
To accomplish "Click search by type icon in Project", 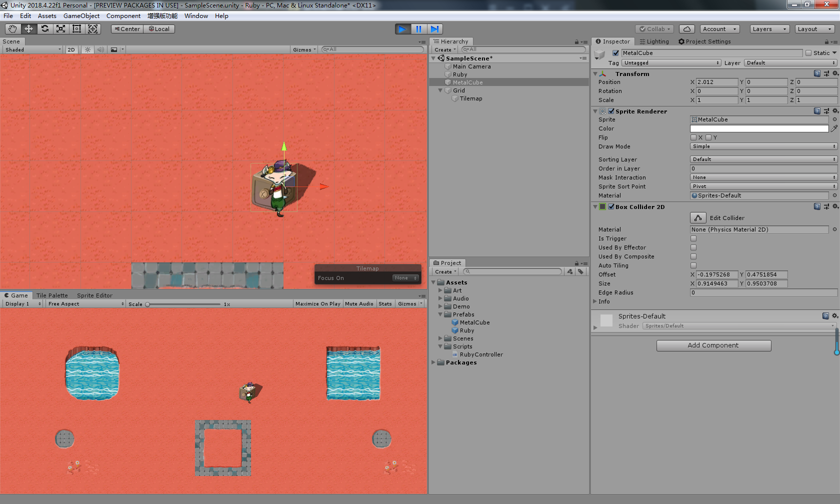I will (x=570, y=271).
